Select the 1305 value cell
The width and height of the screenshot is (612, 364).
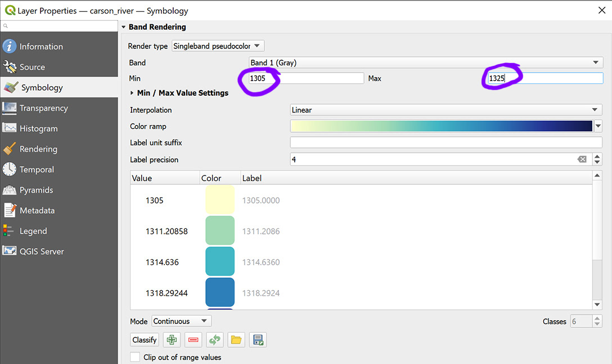(155, 200)
